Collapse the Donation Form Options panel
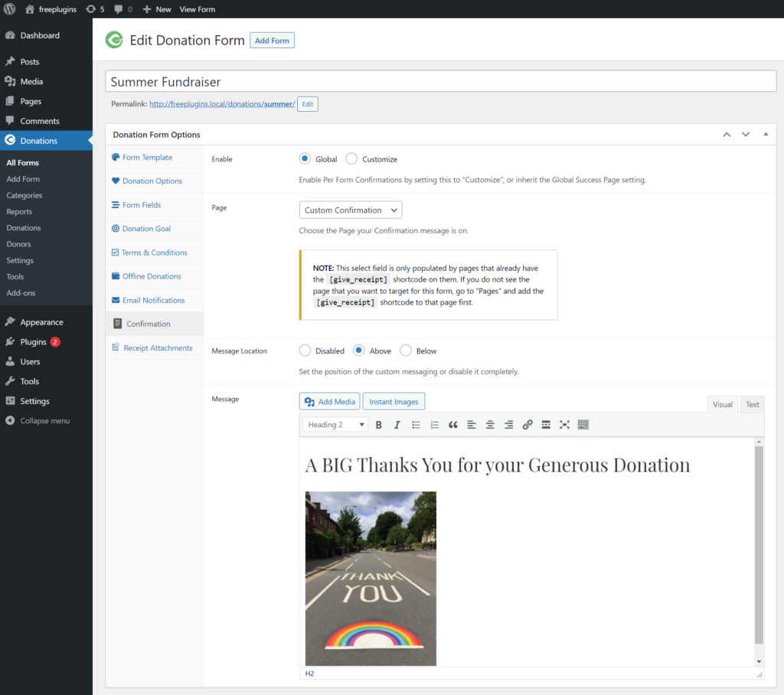The width and height of the screenshot is (784, 695). tap(766, 135)
